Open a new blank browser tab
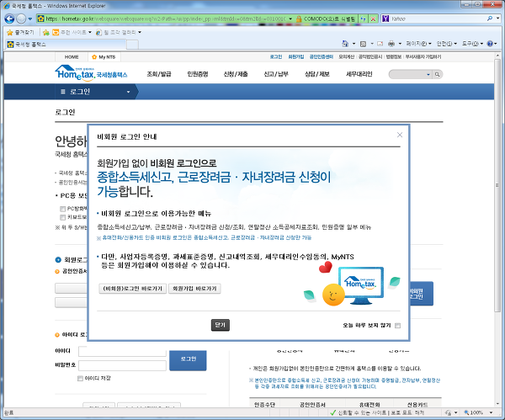Image resolution: width=505 pixels, height=420 pixels. 132,45
